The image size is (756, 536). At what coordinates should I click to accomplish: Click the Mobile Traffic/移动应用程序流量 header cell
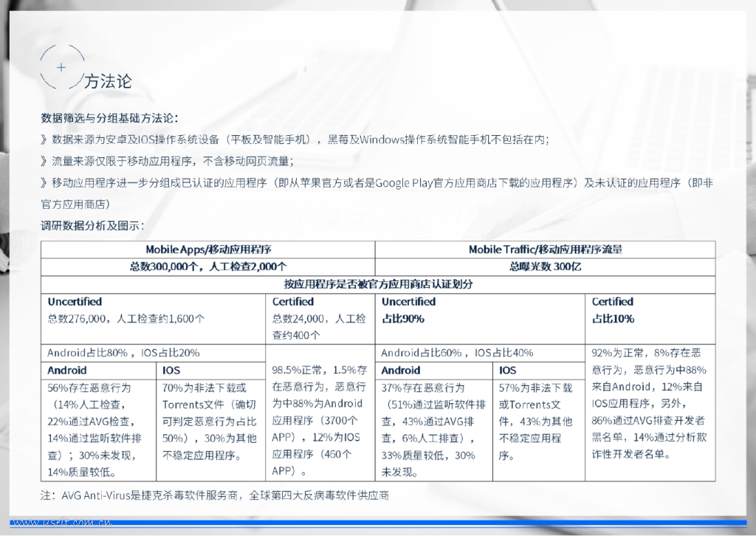(x=546, y=250)
